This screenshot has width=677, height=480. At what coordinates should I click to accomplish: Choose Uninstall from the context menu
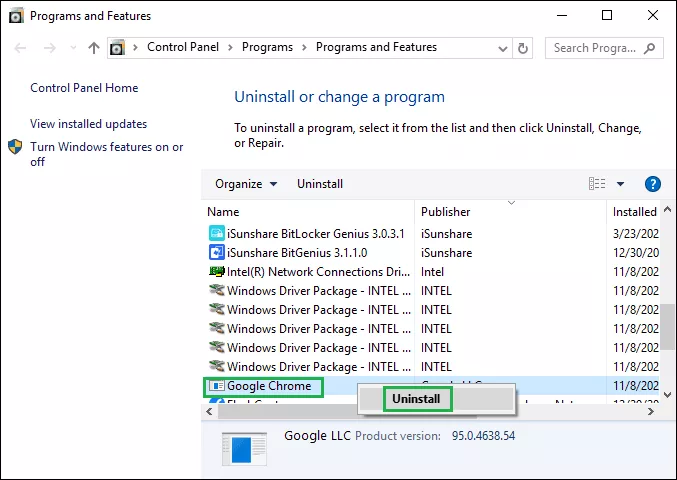pos(416,399)
